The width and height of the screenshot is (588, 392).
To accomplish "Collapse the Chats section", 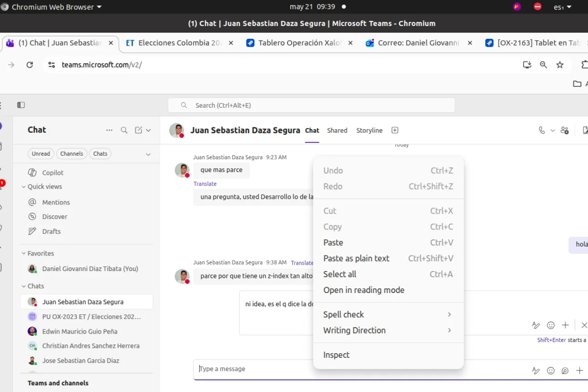I will pyautogui.click(x=24, y=286).
